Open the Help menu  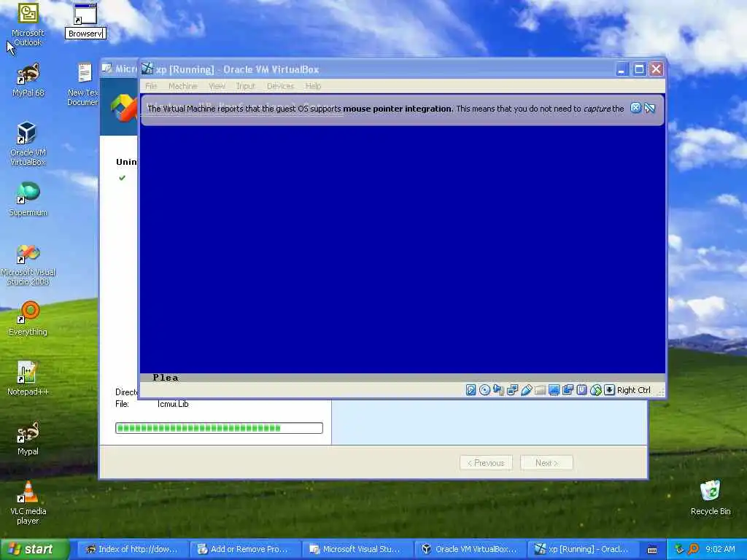pyautogui.click(x=313, y=86)
